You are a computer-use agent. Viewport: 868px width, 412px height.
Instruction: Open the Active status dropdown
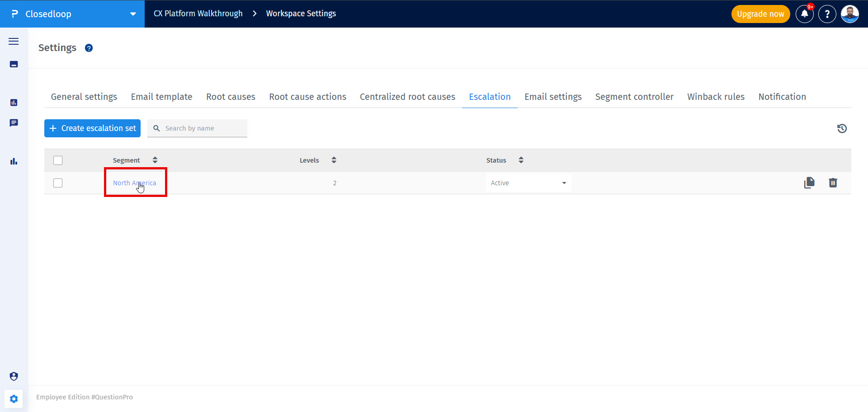point(528,183)
